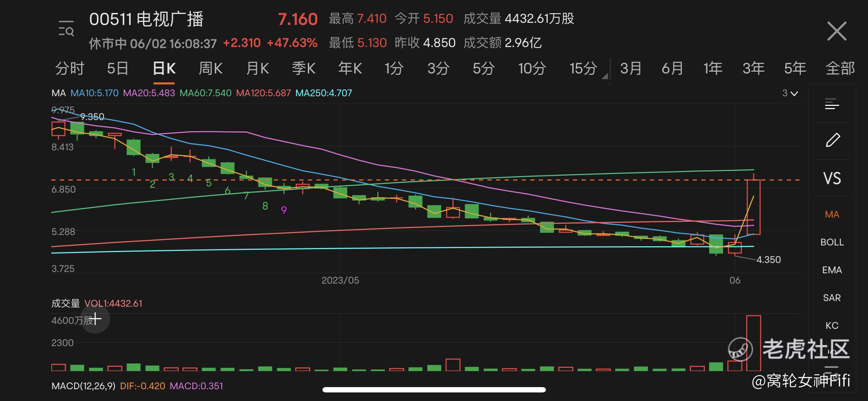Expand the 15分 interval options arrow
Viewport: 868px width, 401px height.
click(605, 76)
